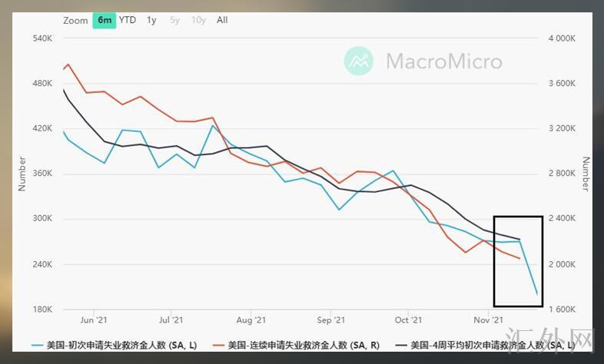The width and height of the screenshot is (604, 364).
Task: Choose the 10y zoom option
Action: click(x=198, y=20)
